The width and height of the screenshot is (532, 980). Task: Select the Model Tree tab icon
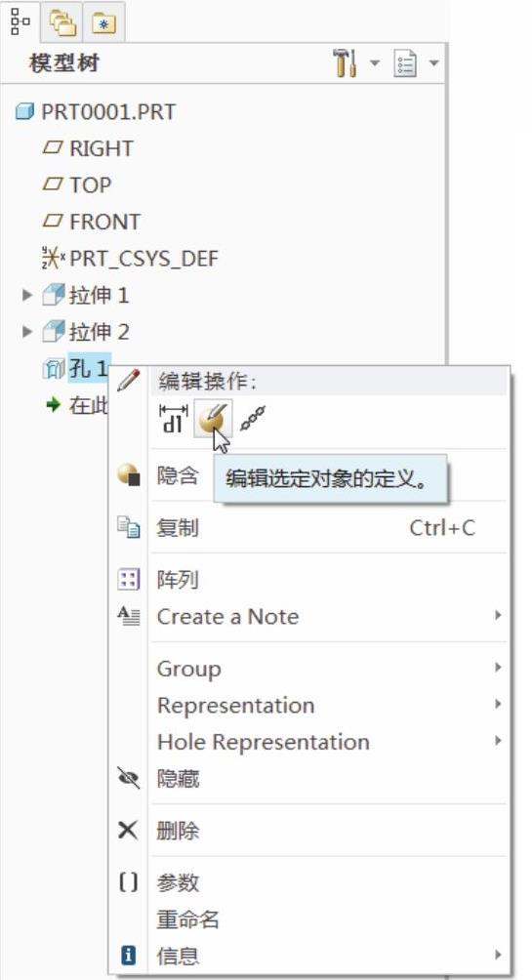click(20, 21)
